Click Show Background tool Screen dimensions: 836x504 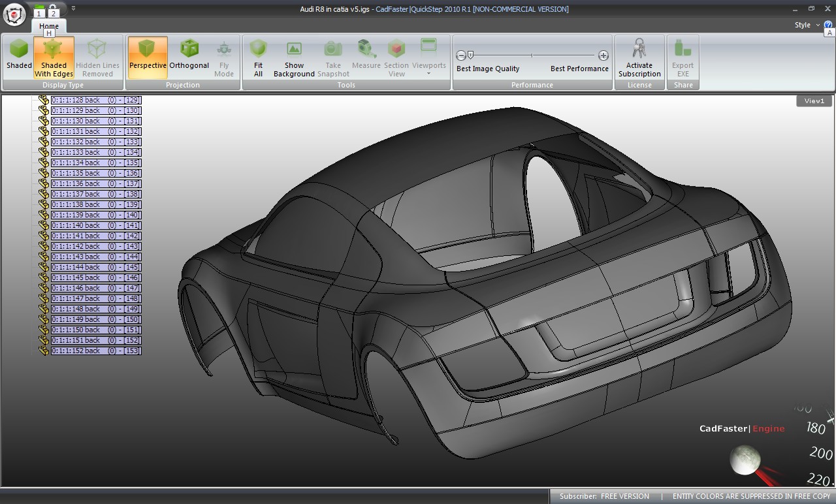tap(294, 57)
